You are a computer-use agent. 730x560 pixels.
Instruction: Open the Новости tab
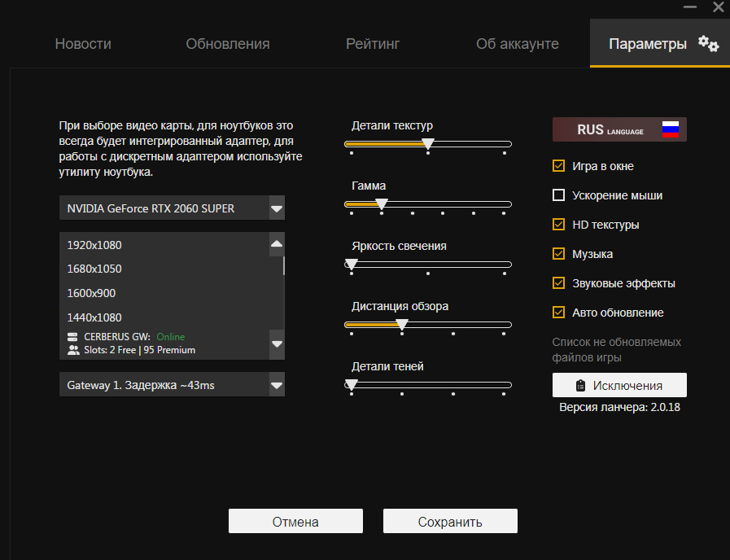pos(83,44)
